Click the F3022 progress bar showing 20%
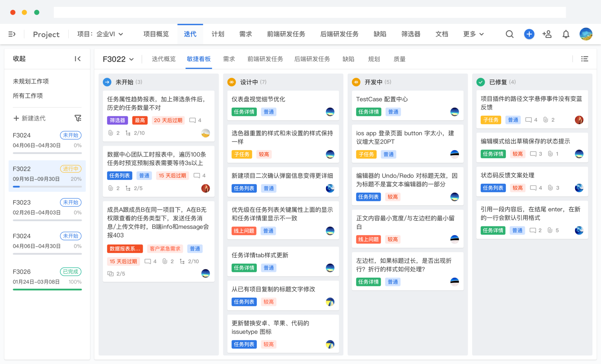Viewport: 601px width, 364px height. (47, 187)
